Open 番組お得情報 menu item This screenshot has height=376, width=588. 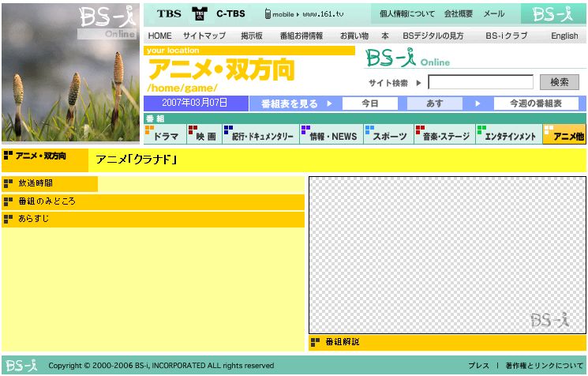pos(301,36)
